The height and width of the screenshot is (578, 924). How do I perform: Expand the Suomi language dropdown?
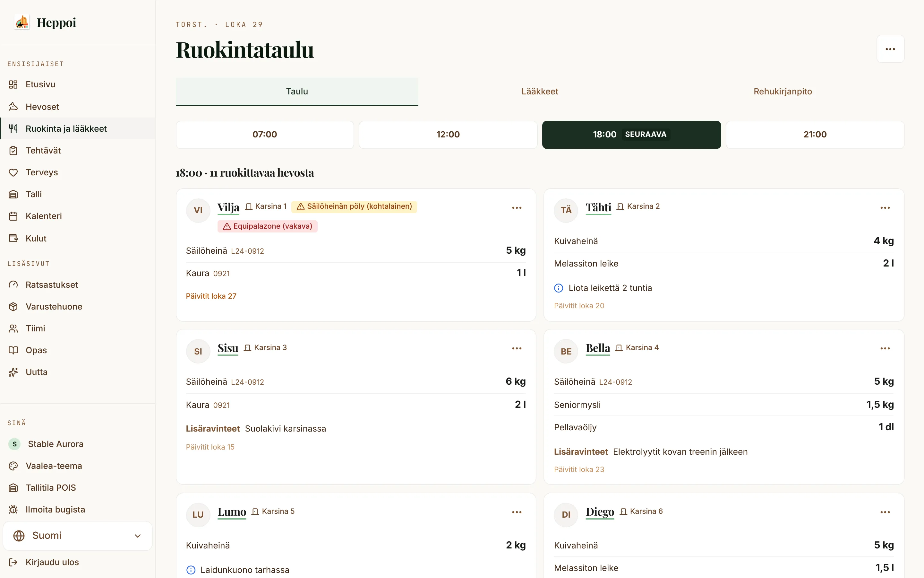point(78,536)
